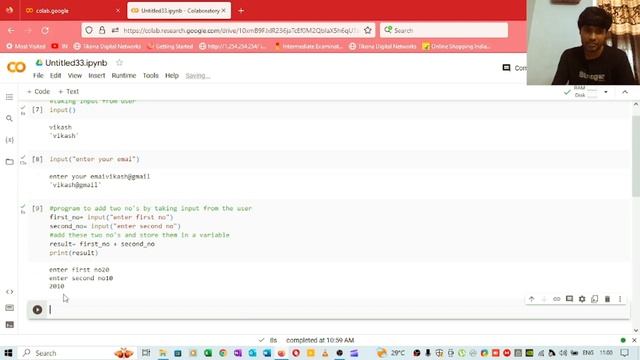Image resolution: width=640 pixels, height=360 pixels.
Task: Click into the empty code cell editor
Action: tap(337, 310)
